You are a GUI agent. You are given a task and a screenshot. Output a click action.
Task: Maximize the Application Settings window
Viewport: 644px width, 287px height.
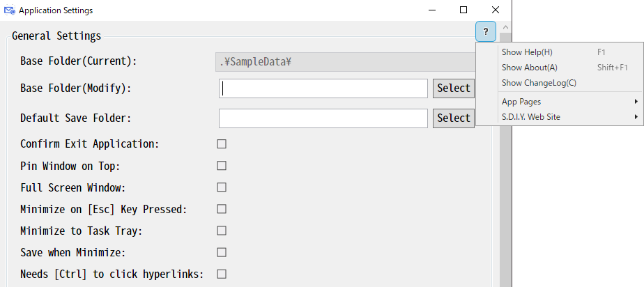463,10
